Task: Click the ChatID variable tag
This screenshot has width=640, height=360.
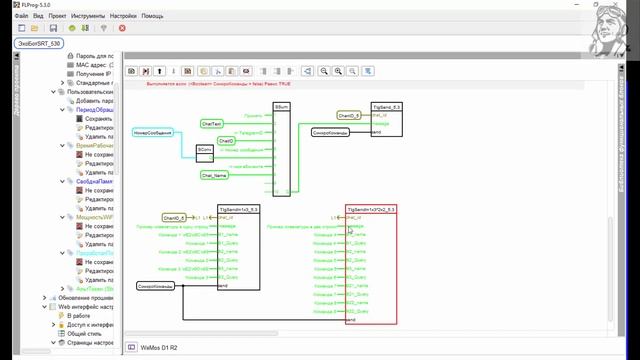Action: [x=226, y=141]
